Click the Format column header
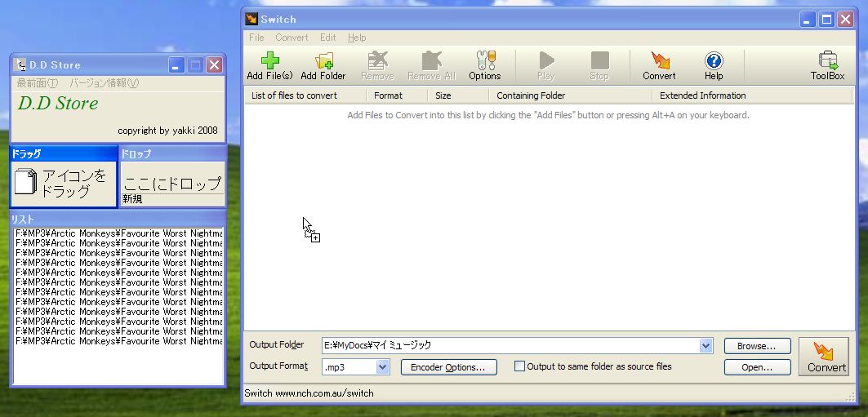 coord(397,95)
